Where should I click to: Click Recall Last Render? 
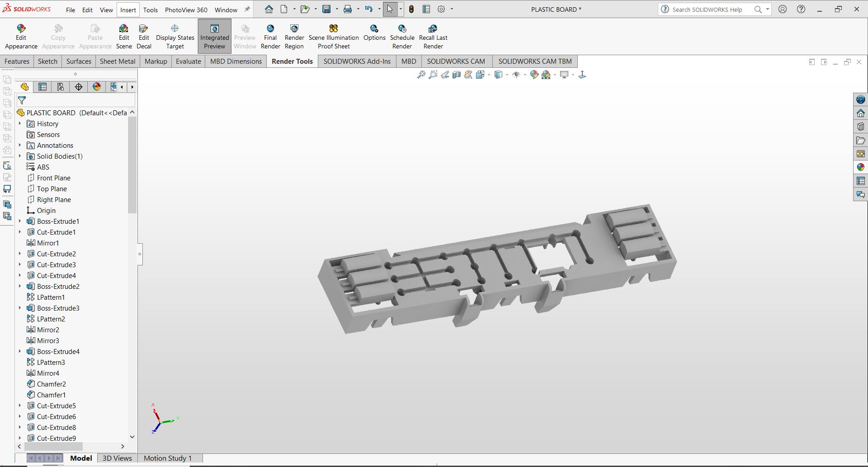(x=433, y=37)
